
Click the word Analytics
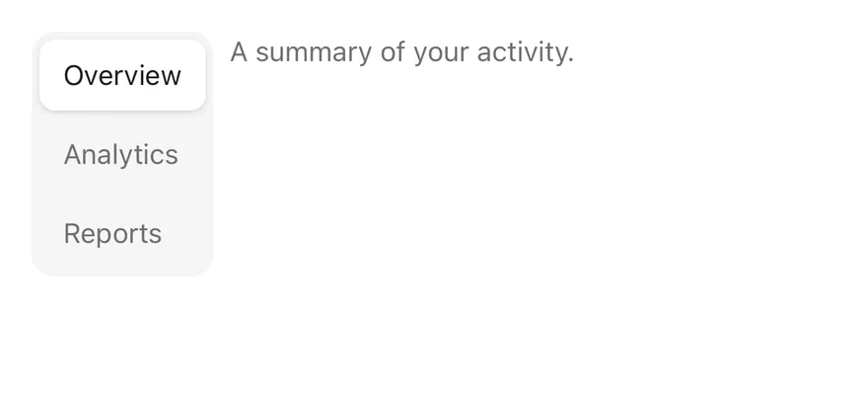[x=120, y=155]
